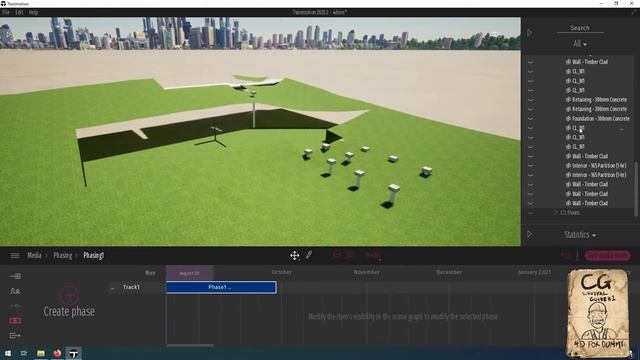
Task: Click the October month marker
Action: pos(282,272)
